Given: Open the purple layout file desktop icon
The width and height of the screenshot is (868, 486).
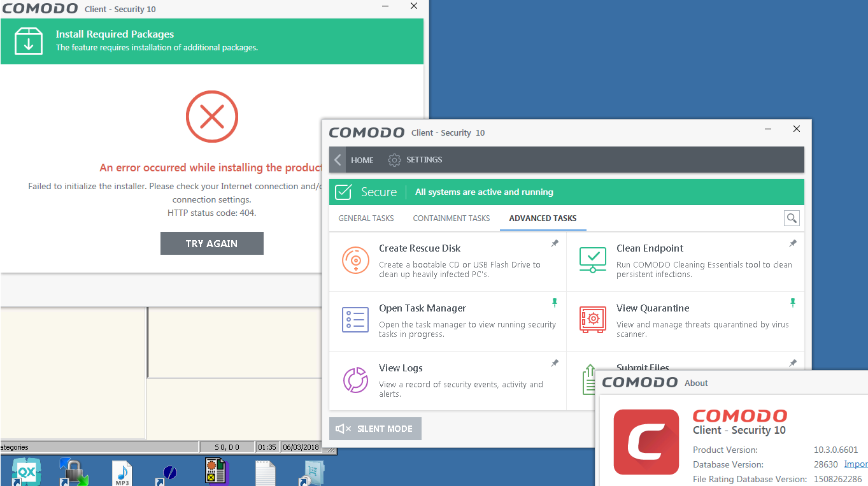Looking at the screenshot, I should point(217,472).
